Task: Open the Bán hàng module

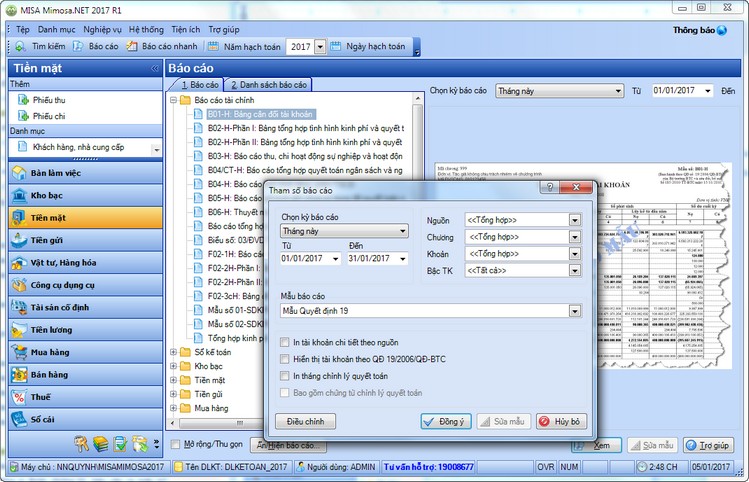Action: tap(86, 375)
